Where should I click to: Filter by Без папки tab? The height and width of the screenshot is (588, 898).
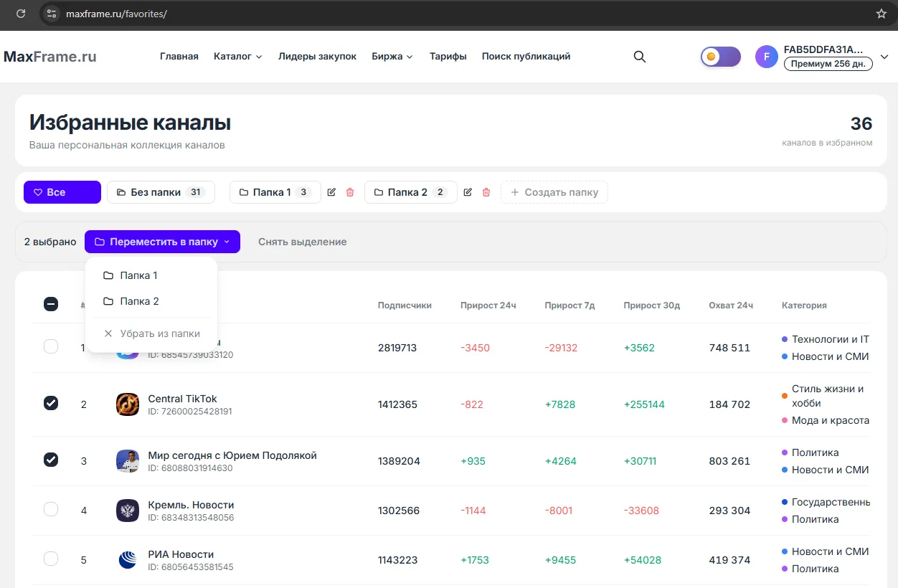click(161, 192)
